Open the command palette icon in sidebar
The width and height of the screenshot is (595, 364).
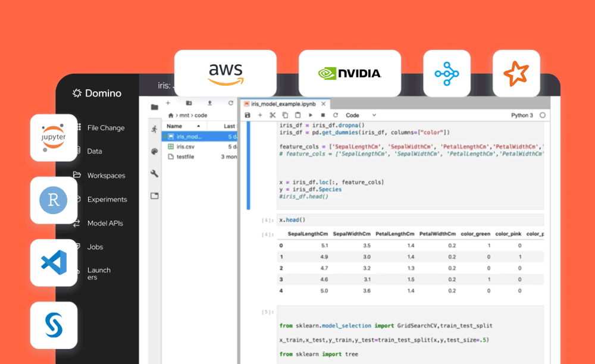(154, 151)
